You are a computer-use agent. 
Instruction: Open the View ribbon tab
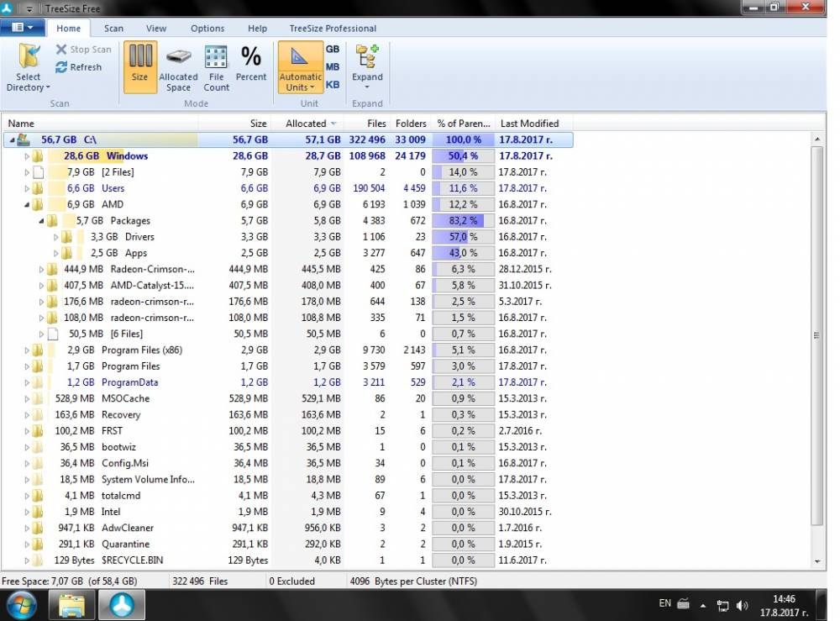156,29
